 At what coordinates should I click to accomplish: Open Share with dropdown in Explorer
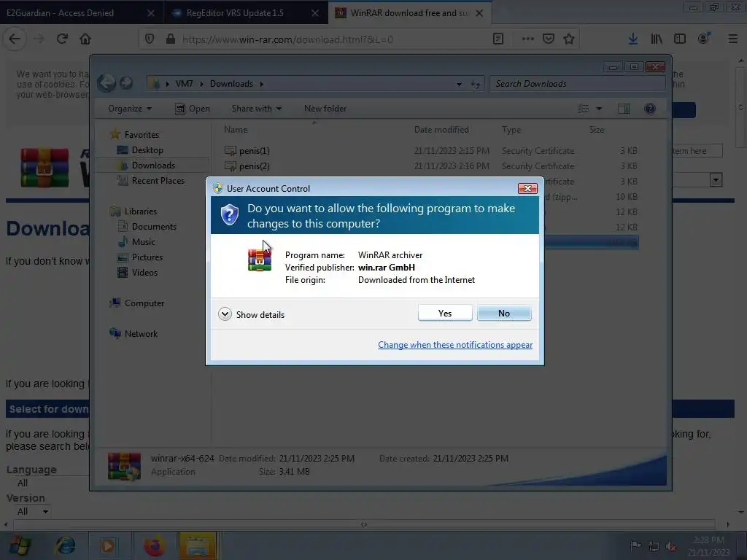(x=256, y=109)
